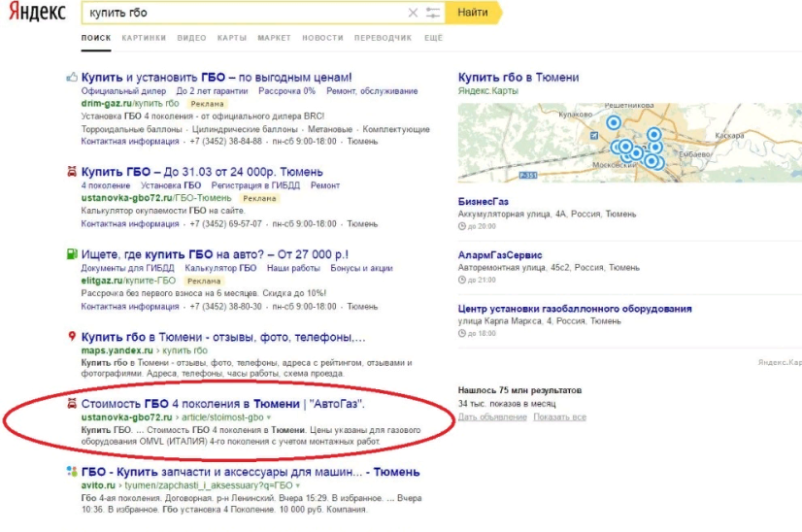Open the Карты tab
This screenshot has height=532, width=802.
click(x=232, y=38)
